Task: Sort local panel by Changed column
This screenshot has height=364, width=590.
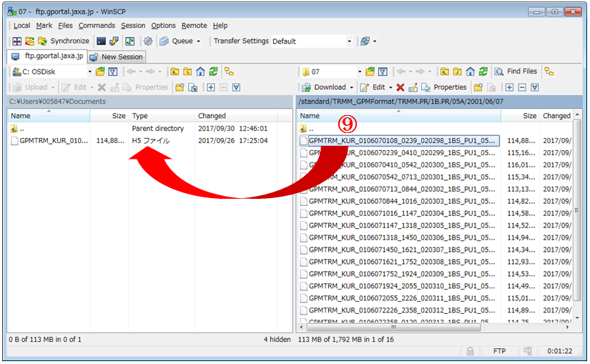Action: (x=236, y=116)
